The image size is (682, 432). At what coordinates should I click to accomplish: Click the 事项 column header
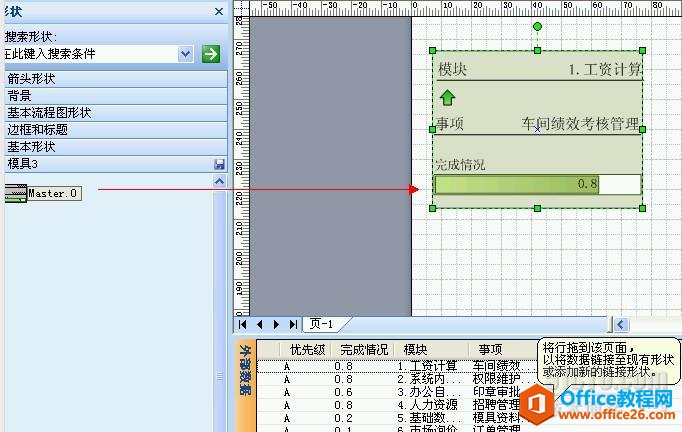pyautogui.click(x=505, y=349)
